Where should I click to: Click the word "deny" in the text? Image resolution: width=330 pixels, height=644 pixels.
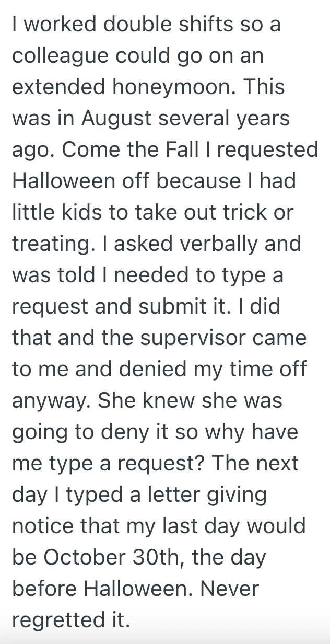[134, 432]
